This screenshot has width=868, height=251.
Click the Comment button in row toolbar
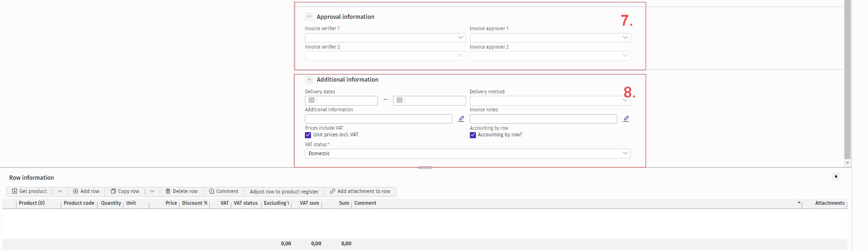[x=224, y=192]
